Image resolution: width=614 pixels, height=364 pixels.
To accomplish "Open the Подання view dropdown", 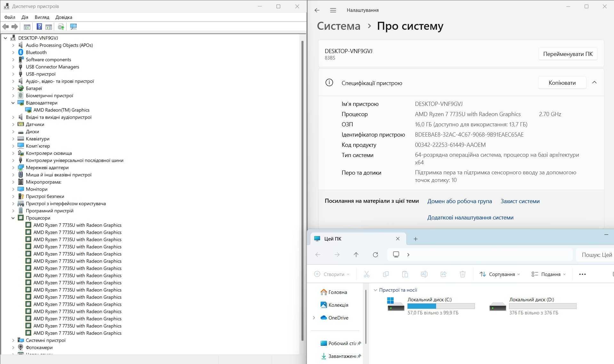I will coord(548,274).
